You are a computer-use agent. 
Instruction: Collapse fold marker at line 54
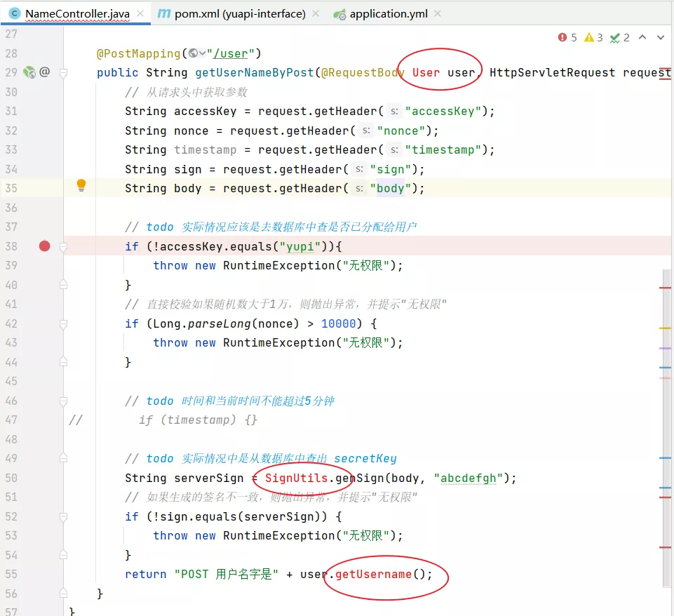63,554
